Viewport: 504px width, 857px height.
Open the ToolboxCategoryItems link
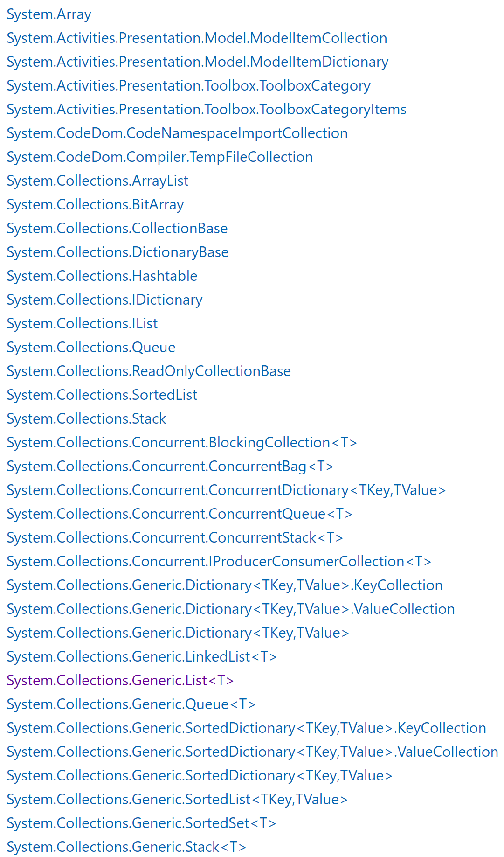[207, 110]
